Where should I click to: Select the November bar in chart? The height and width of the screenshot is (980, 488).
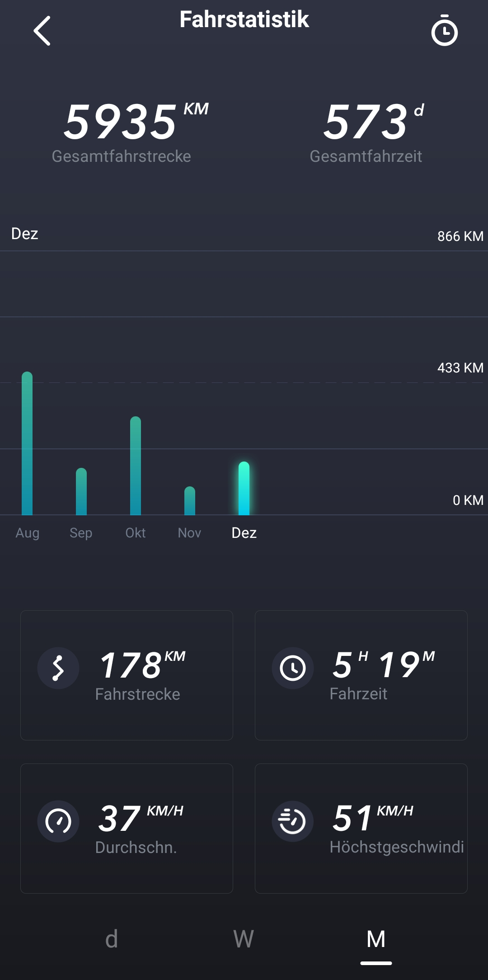pyautogui.click(x=190, y=501)
